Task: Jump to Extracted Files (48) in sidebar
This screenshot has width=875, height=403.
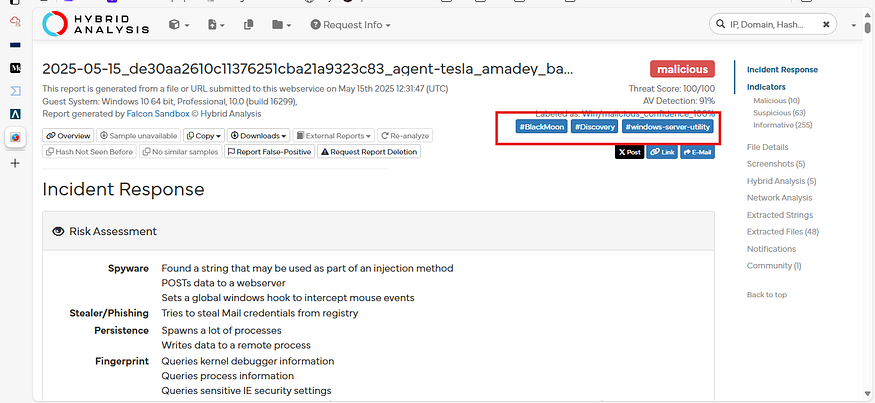Action: [x=783, y=232]
